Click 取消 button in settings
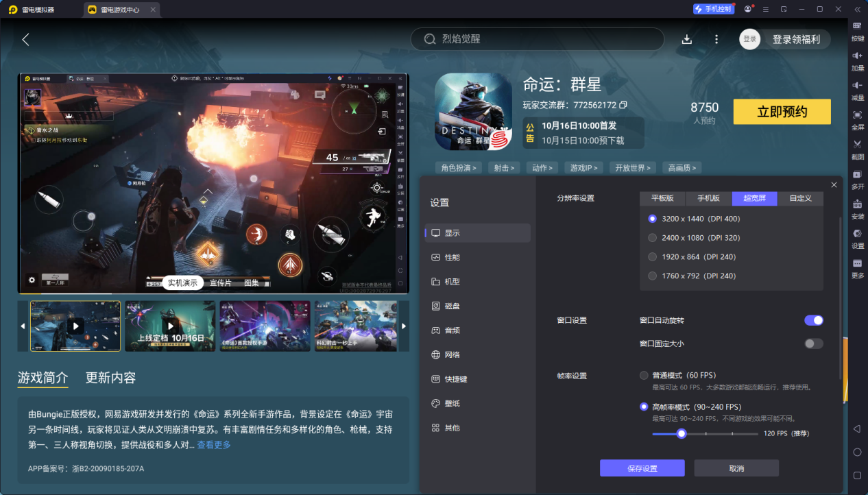 [736, 468]
